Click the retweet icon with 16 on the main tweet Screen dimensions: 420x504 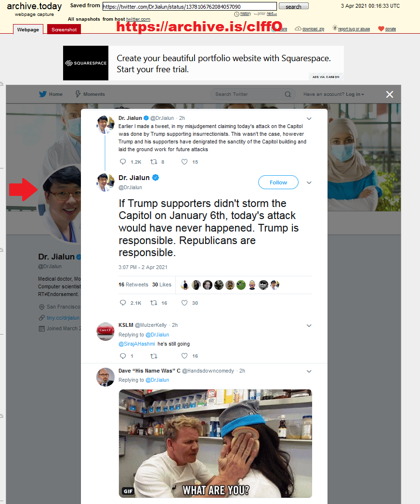154,303
